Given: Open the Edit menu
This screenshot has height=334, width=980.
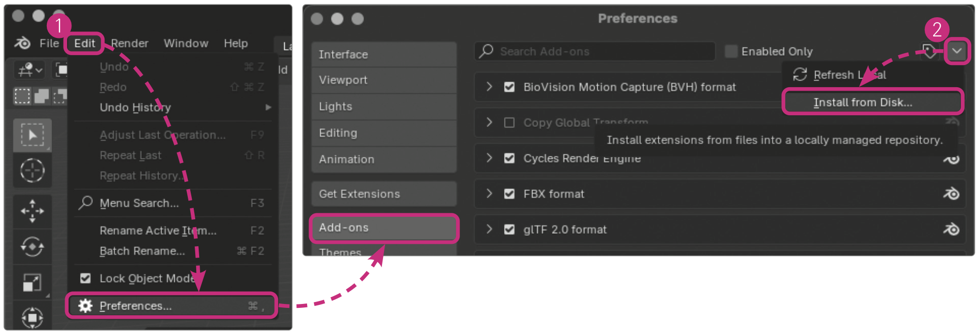Looking at the screenshot, I should point(84,43).
